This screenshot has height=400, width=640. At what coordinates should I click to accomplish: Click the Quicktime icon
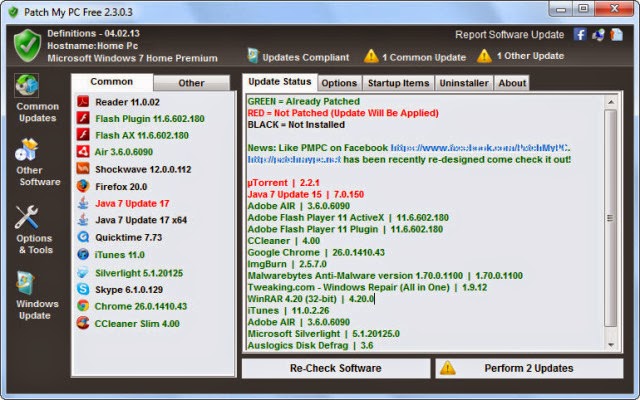click(x=83, y=237)
